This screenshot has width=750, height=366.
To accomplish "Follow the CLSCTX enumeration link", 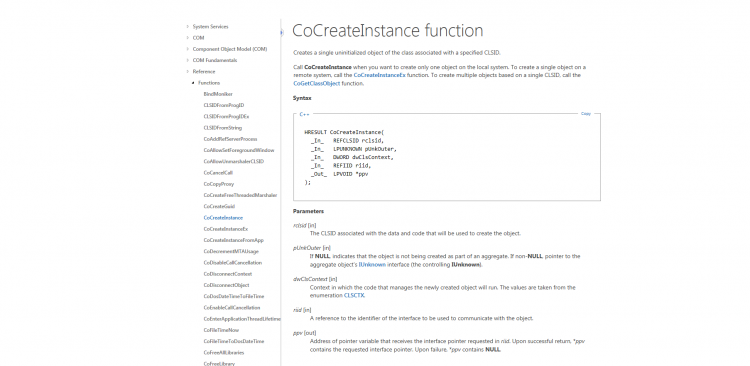I will (x=354, y=296).
